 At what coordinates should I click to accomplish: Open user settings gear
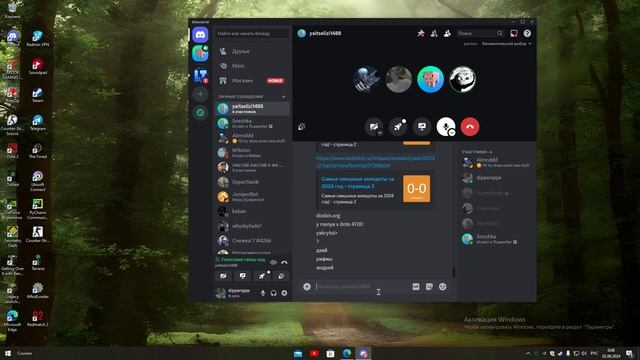tap(284, 293)
